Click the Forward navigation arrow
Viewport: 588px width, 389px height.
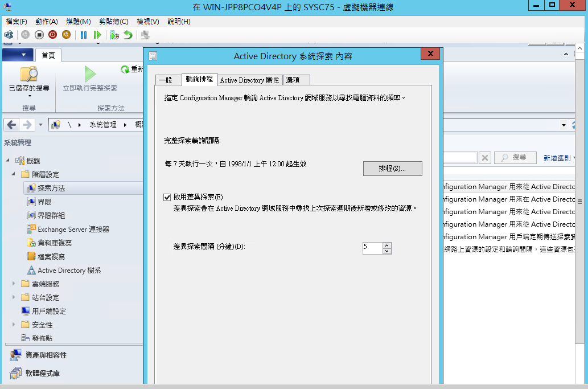coord(27,125)
